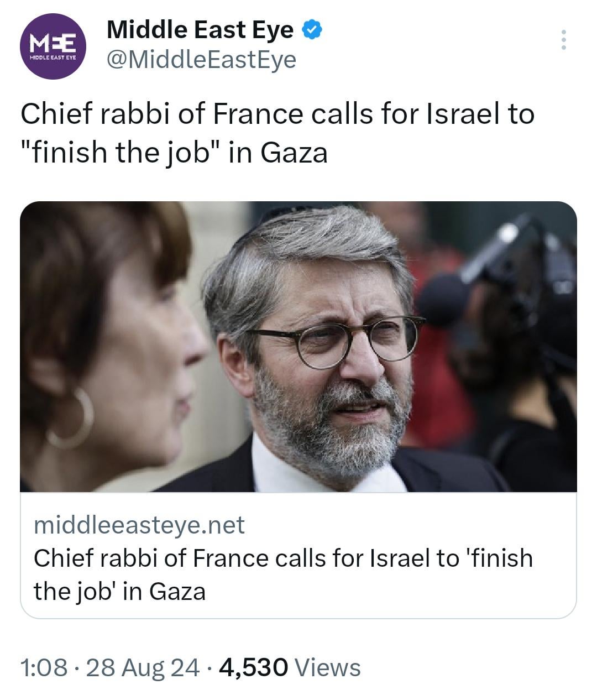Click the 1:08 timestamp
The image size is (597, 700).
pos(44,667)
